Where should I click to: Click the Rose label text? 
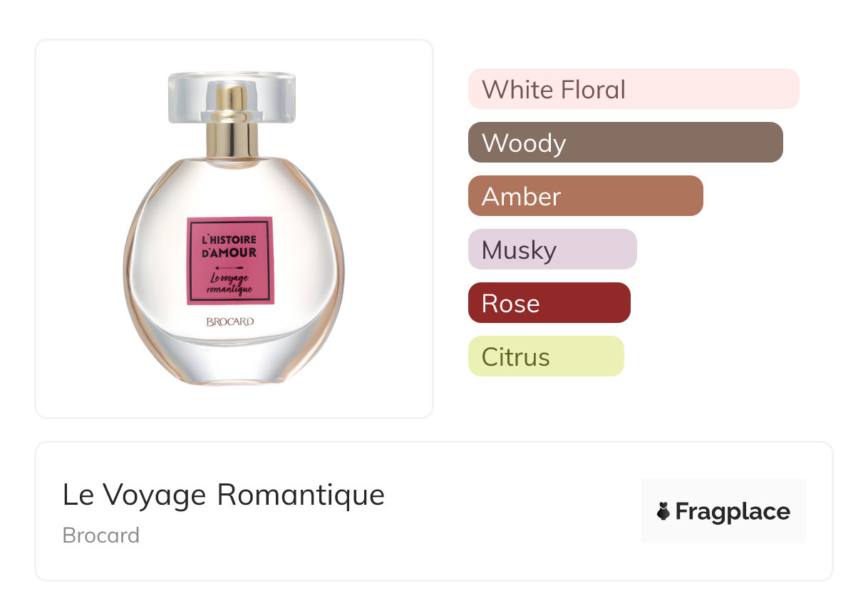pyautogui.click(x=511, y=303)
